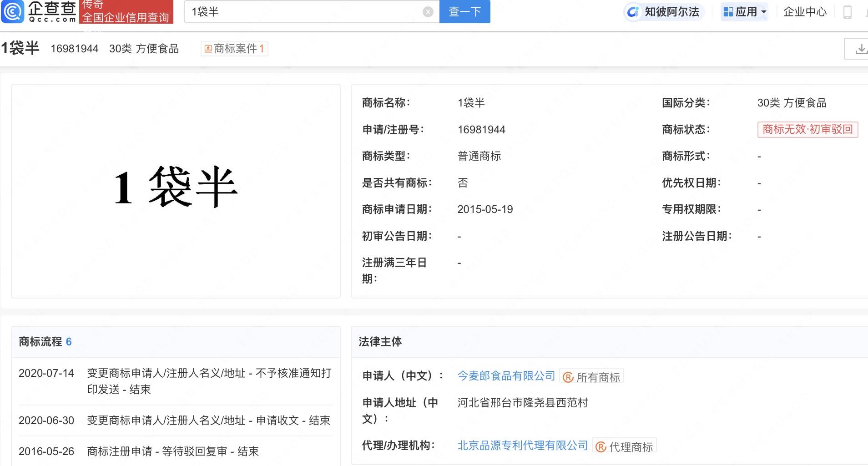Viewport: 868px width, 466px height.
Task: Expand the 应用 dropdown menu
Action: [x=744, y=12]
